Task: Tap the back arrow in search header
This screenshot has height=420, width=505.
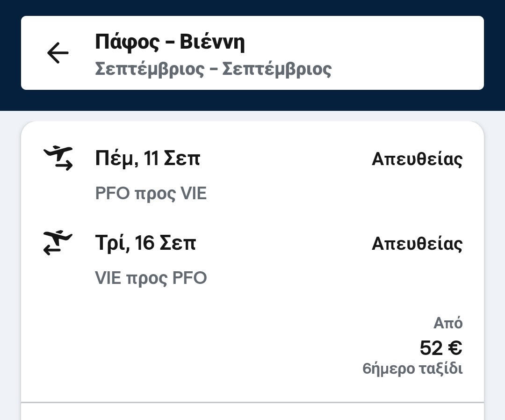Action: (58, 53)
